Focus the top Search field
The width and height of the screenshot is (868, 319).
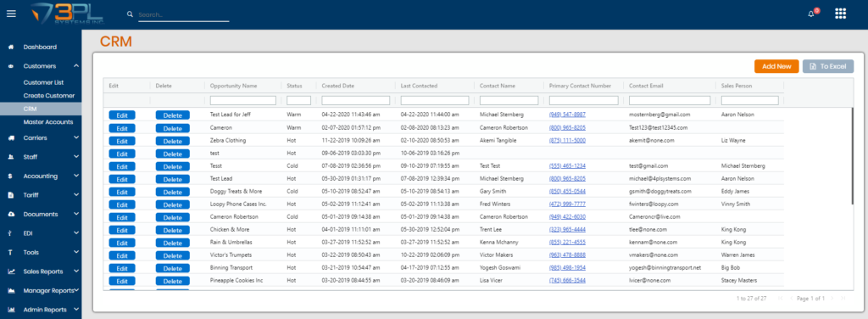click(x=183, y=15)
